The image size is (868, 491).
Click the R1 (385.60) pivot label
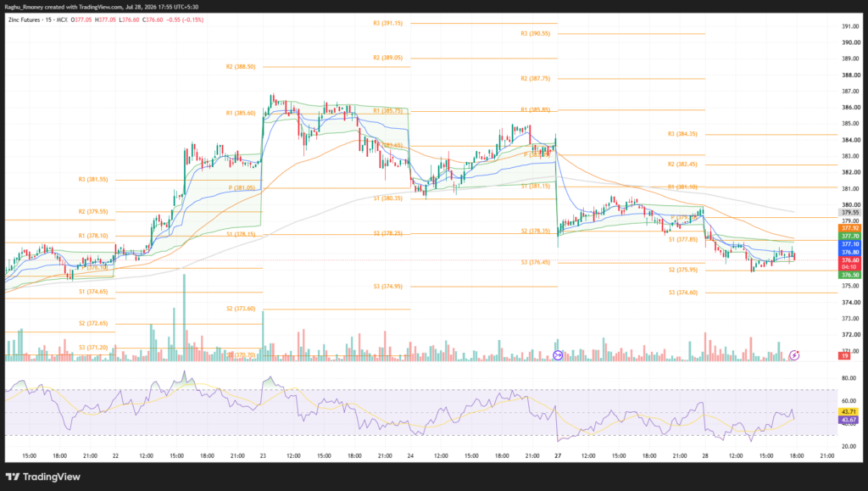click(241, 113)
